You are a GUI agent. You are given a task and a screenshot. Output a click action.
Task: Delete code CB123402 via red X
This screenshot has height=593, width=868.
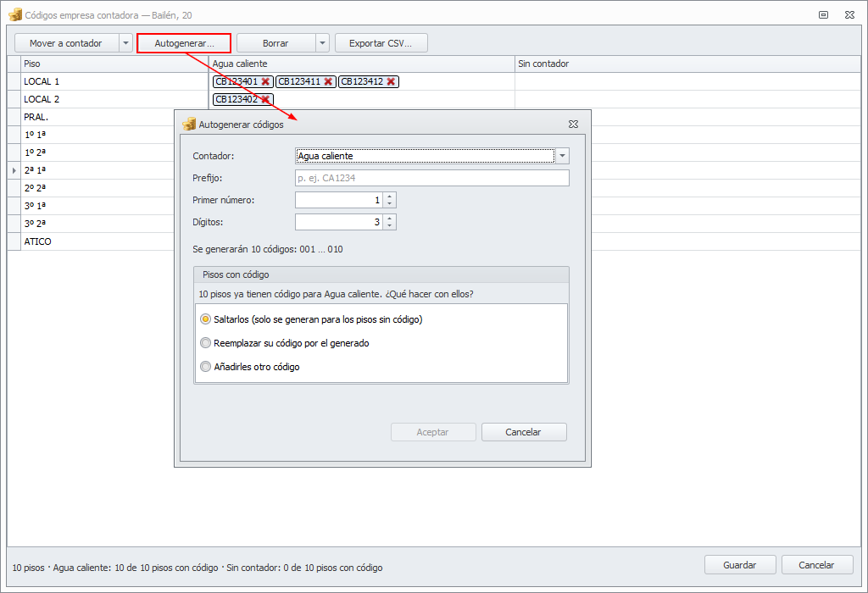pos(265,99)
